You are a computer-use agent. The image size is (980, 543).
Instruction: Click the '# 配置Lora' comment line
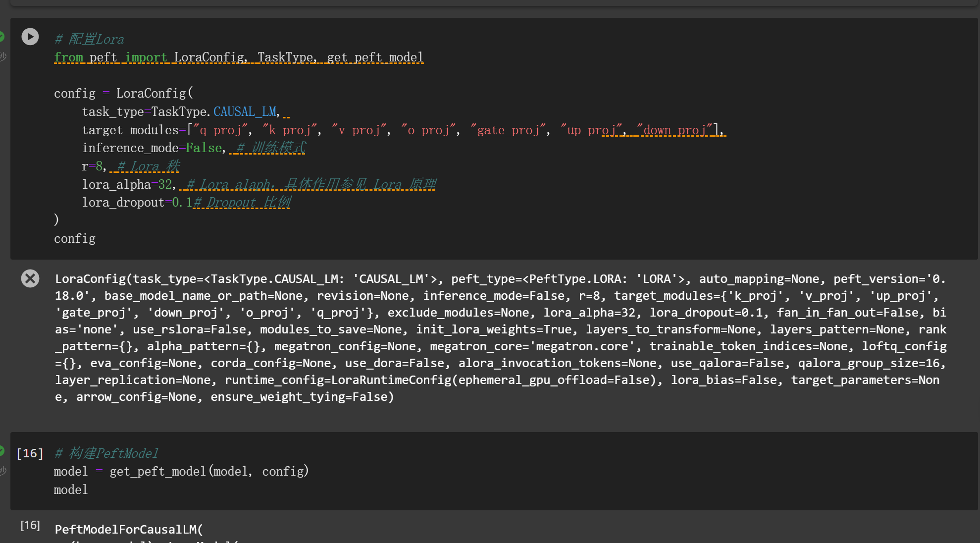(x=89, y=39)
